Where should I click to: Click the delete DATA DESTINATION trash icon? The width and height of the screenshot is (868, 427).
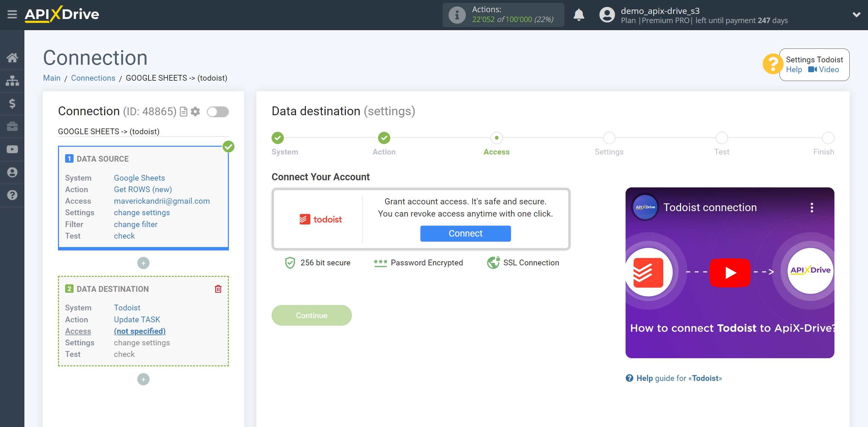(218, 289)
